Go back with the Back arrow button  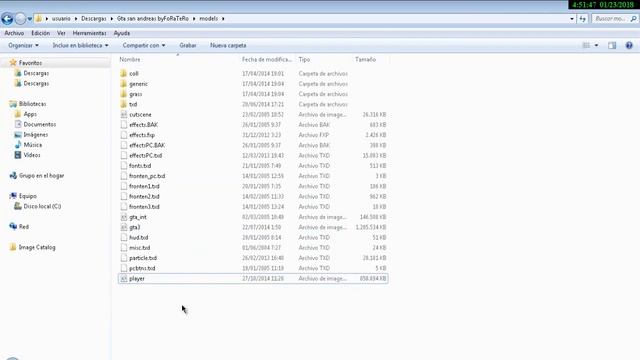tap(7, 18)
